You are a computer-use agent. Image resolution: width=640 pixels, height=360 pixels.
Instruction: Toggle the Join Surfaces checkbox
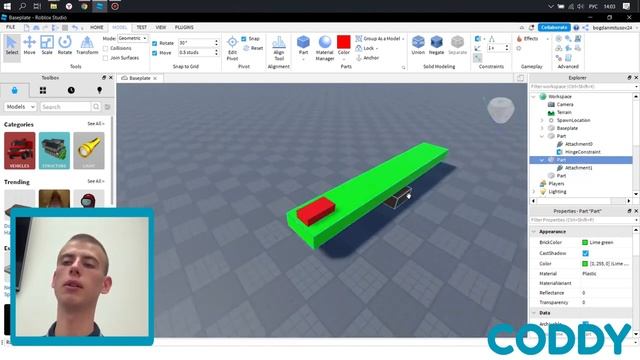pyautogui.click(x=106, y=58)
